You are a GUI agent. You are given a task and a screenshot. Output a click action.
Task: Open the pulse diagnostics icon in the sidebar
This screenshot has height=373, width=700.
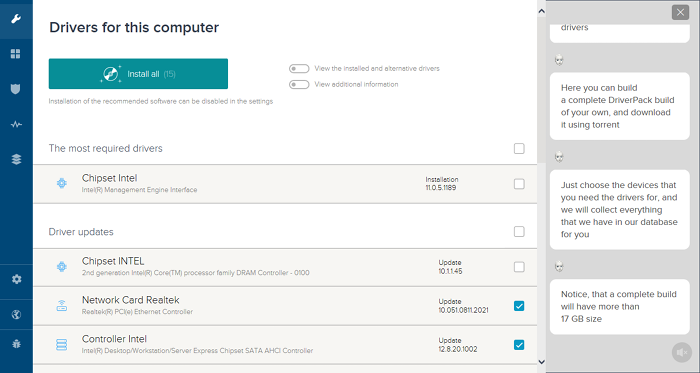point(16,124)
